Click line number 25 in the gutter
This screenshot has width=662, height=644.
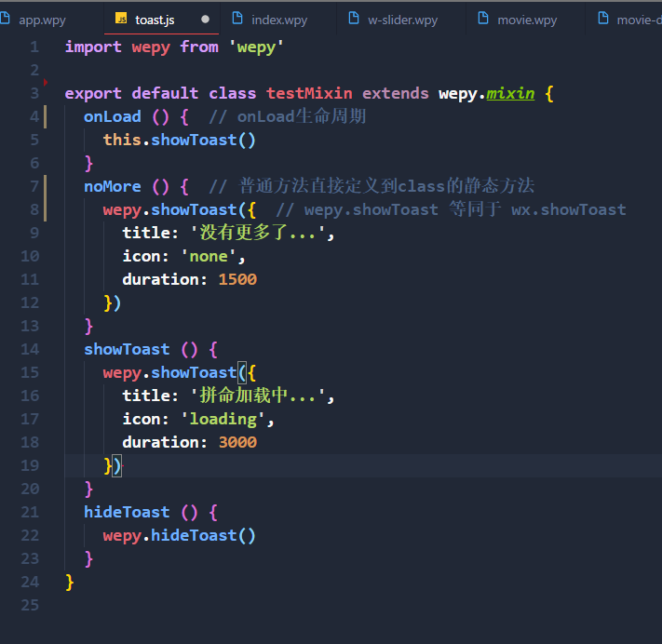pos(30,605)
